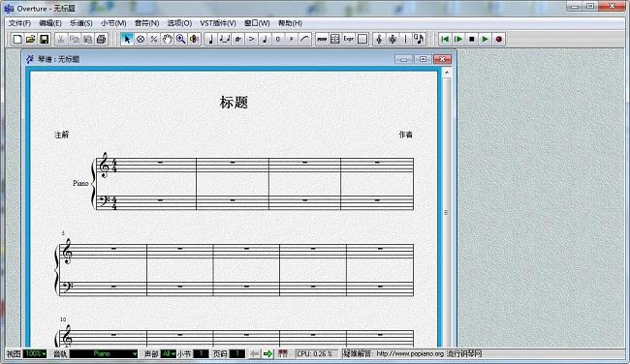Open the 编辑(E) menu
The width and height of the screenshot is (630, 364).
coord(50,23)
